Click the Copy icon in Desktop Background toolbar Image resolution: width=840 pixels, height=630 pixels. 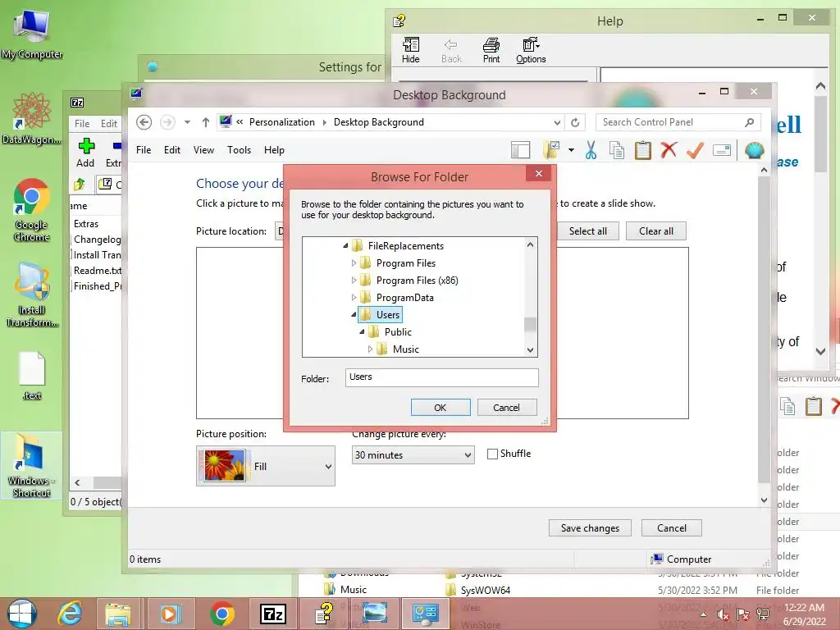[x=617, y=151]
